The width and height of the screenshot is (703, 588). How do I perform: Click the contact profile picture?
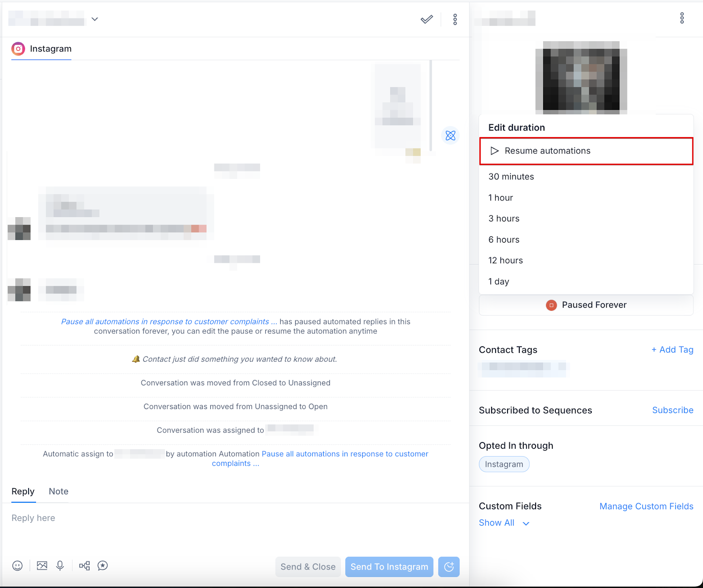pos(581,78)
